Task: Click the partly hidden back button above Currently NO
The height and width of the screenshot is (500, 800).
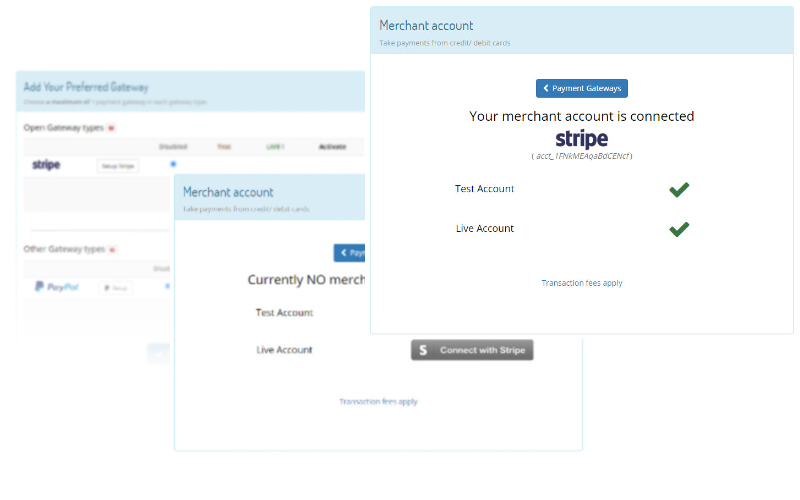Action: coord(351,253)
